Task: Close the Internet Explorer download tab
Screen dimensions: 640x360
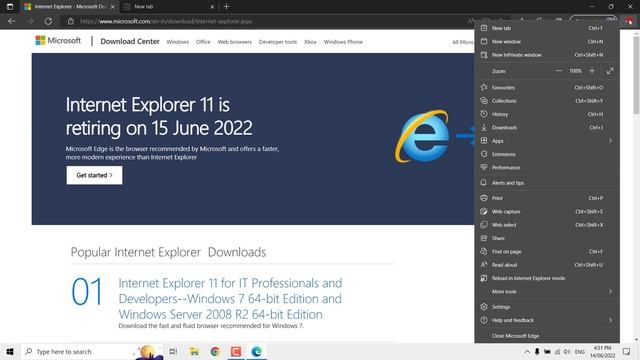Action: click(113, 7)
